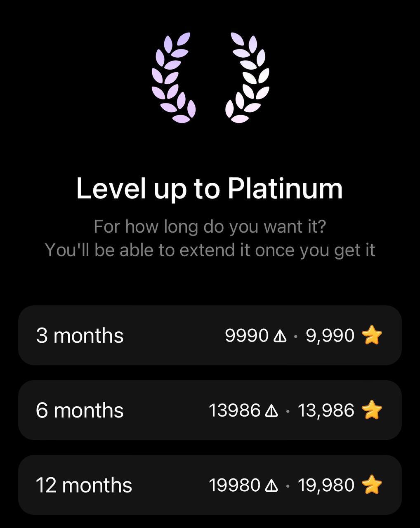Click the triangle currency icon beside 13986
Image resolution: width=420 pixels, height=528 pixels.
click(271, 411)
